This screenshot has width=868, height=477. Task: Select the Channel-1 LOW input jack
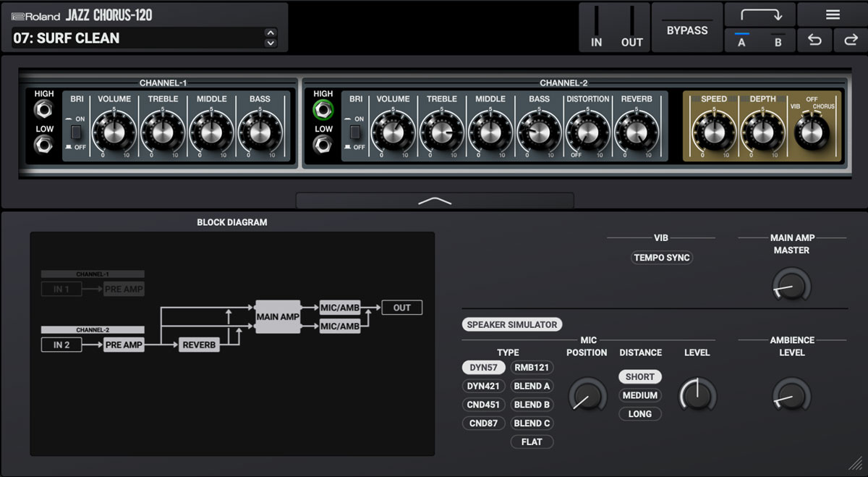44,145
